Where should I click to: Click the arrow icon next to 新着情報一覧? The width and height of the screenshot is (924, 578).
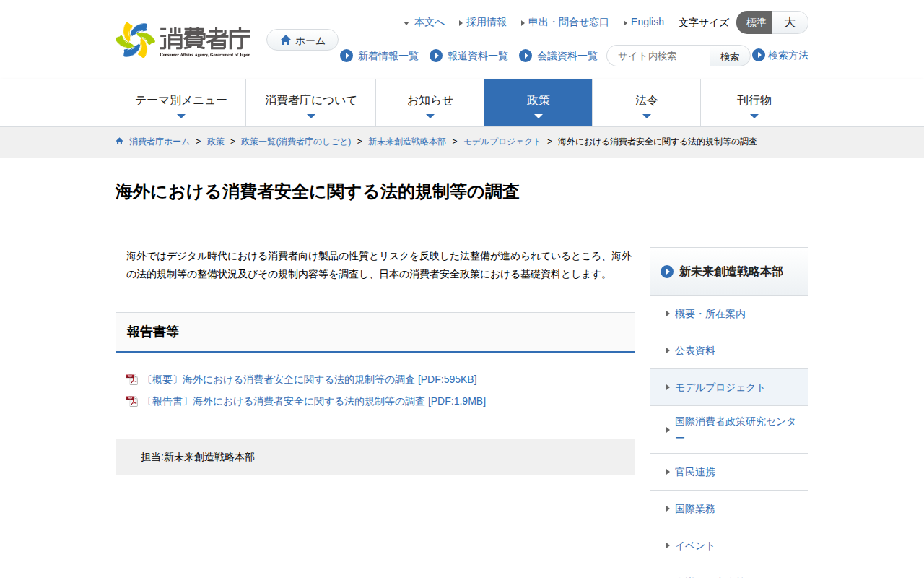pyautogui.click(x=346, y=56)
